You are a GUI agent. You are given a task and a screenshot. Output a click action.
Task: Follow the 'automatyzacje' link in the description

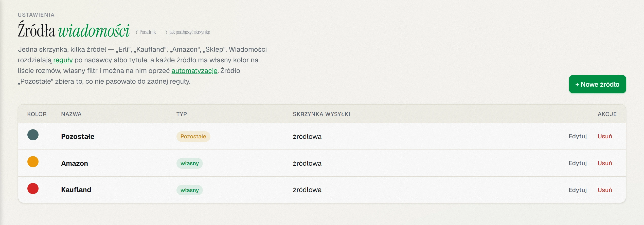point(194,71)
